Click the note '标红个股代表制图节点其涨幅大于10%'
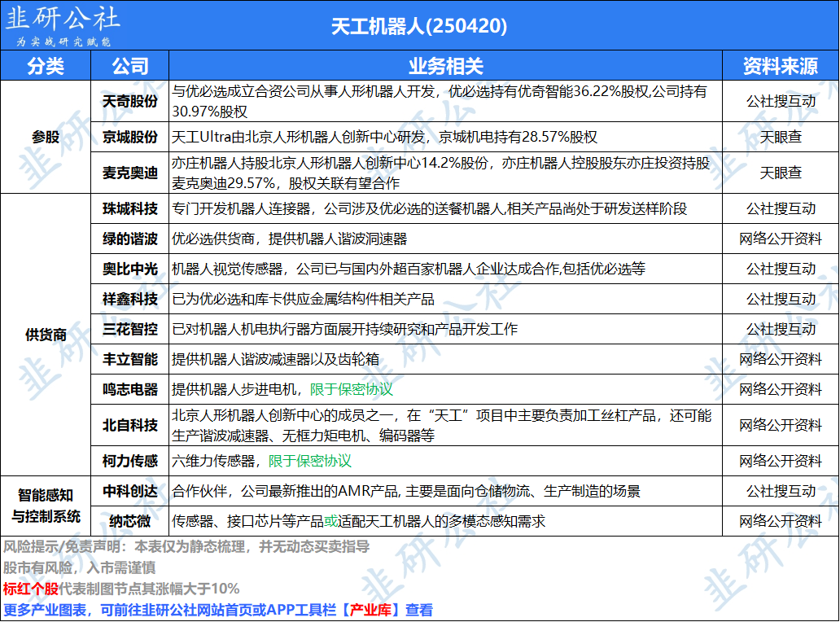The height and width of the screenshot is (622, 840). (121, 589)
